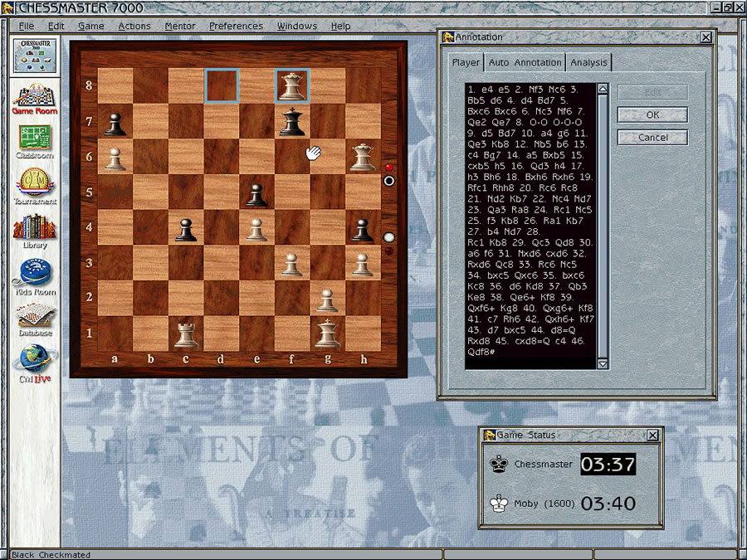This screenshot has height=560, width=747.
Task: Switch to the Auto Annotation tab
Action: 525,61
